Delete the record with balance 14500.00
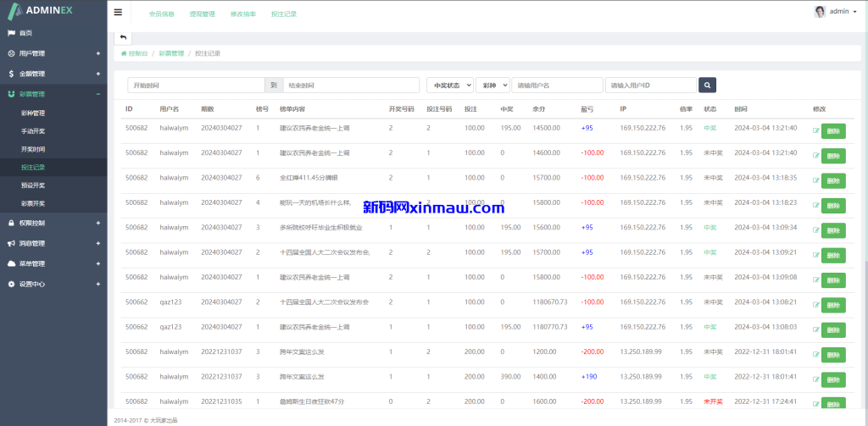 click(x=833, y=131)
